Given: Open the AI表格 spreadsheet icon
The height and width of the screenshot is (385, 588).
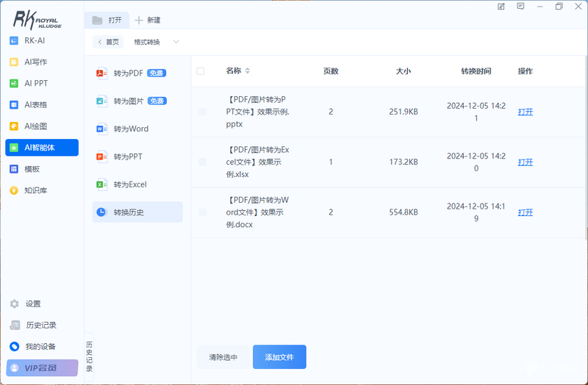Looking at the screenshot, I should [14, 104].
